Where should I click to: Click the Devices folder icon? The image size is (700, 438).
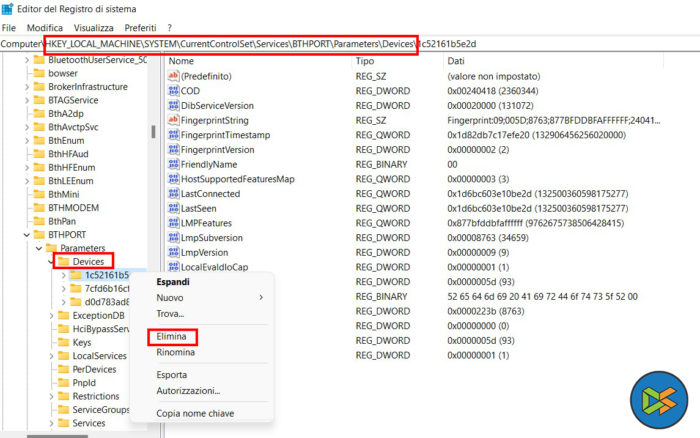[64, 262]
